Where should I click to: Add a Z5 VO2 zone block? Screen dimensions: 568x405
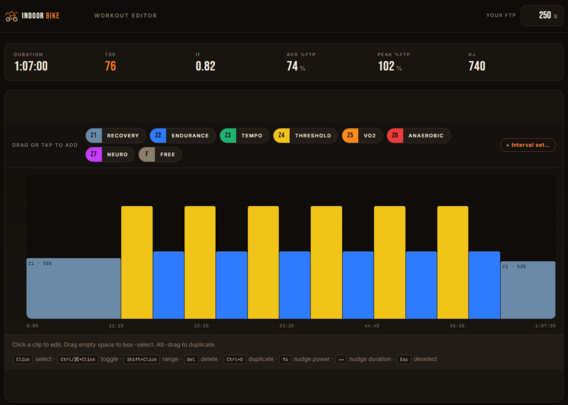click(362, 135)
